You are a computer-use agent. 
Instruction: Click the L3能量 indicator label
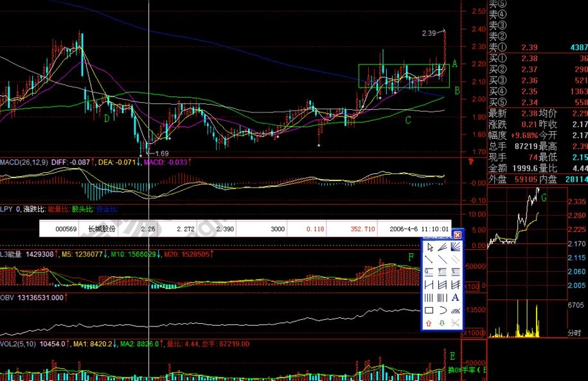[x=12, y=254]
